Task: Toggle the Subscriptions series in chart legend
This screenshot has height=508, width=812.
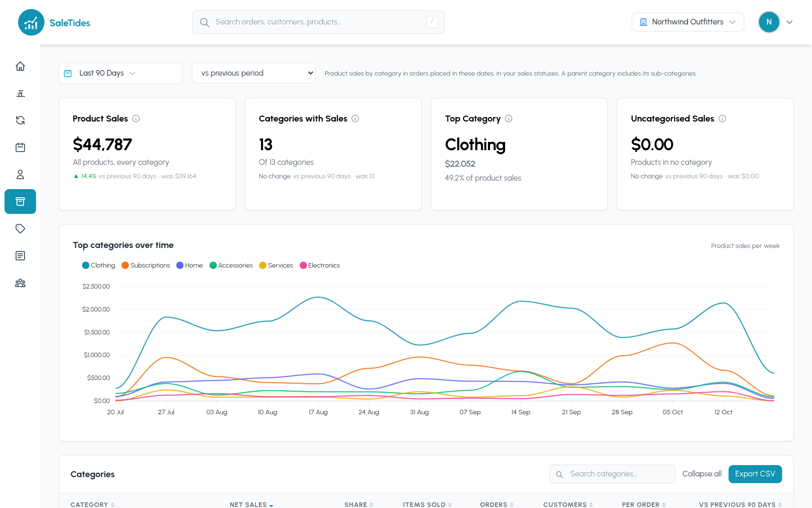Action: point(146,265)
